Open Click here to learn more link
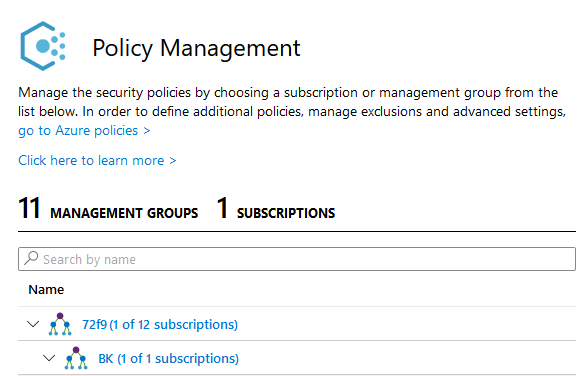Viewport: 578px width, 376px height. tap(97, 160)
